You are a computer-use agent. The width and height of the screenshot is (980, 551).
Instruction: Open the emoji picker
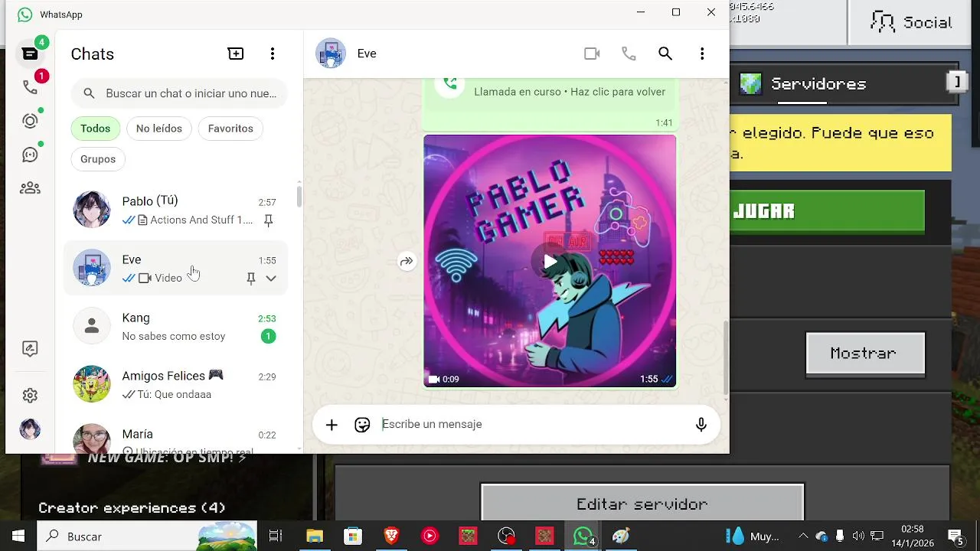[x=362, y=425]
